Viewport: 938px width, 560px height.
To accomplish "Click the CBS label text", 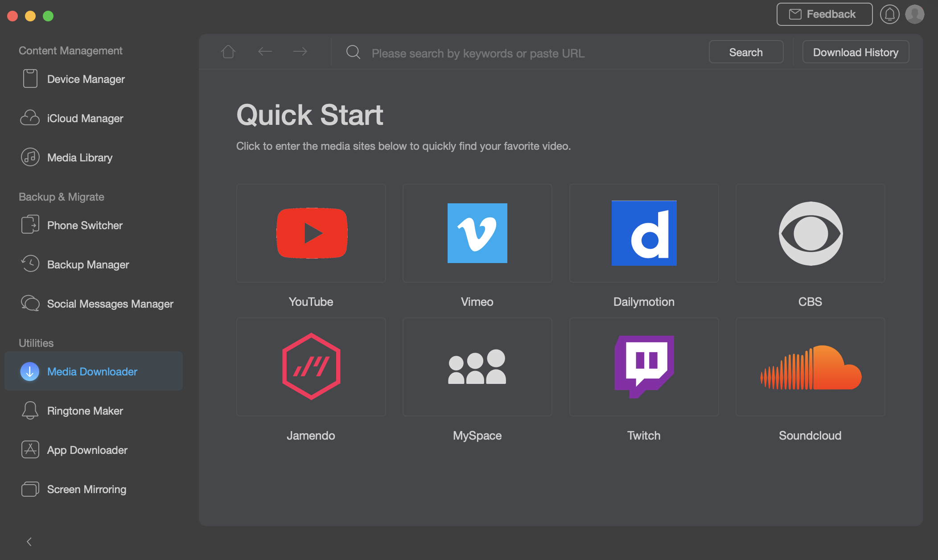I will pos(810,302).
